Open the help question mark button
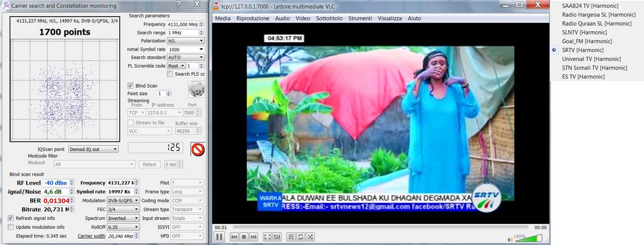The width and height of the screenshot is (644, 245). click(x=178, y=5)
